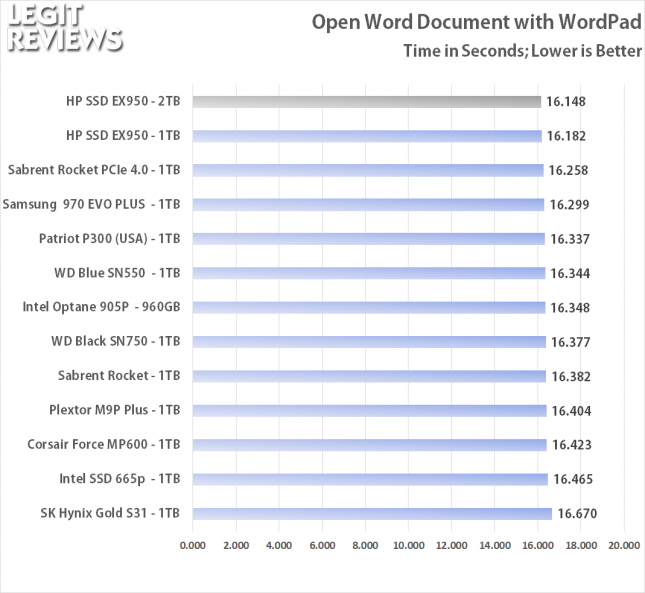Select the 'Patriot P300 (USA) - 1TB' label

click(x=109, y=239)
